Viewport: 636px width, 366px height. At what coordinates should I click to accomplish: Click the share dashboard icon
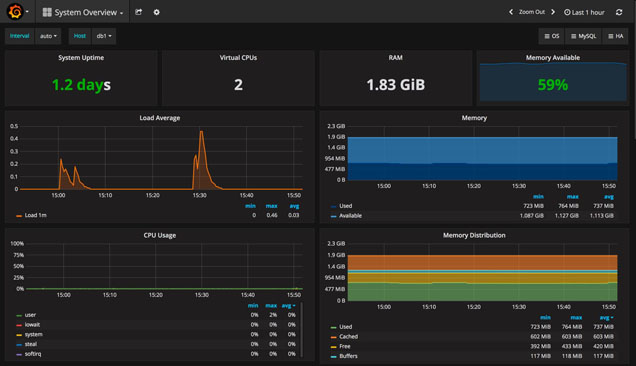pos(138,12)
